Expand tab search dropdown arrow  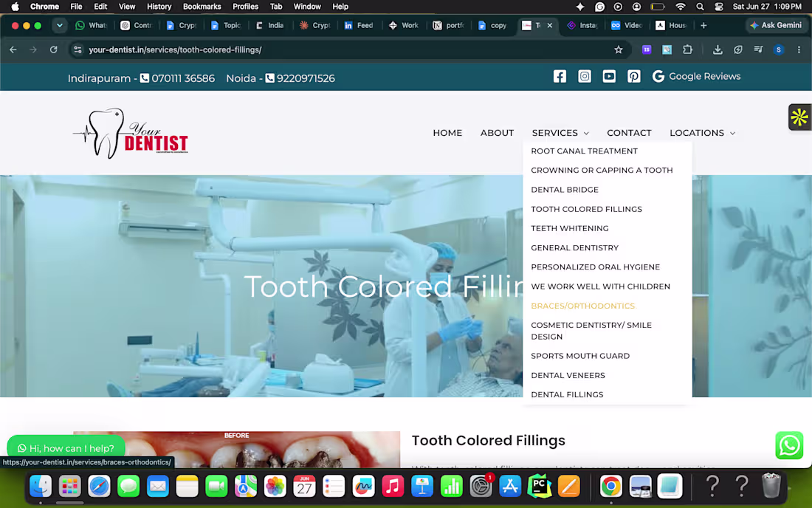click(x=60, y=25)
